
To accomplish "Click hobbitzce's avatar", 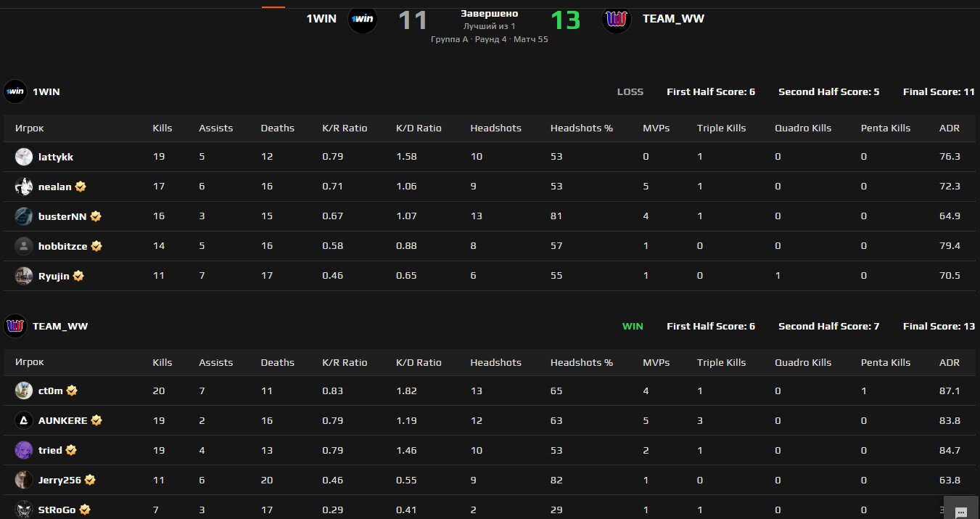I will [24, 246].
